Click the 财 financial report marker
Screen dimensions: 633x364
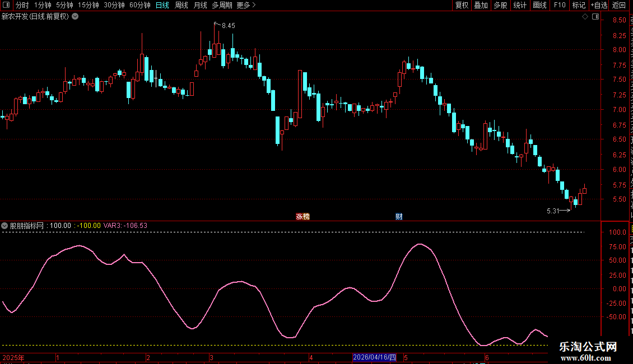[399, 217]
